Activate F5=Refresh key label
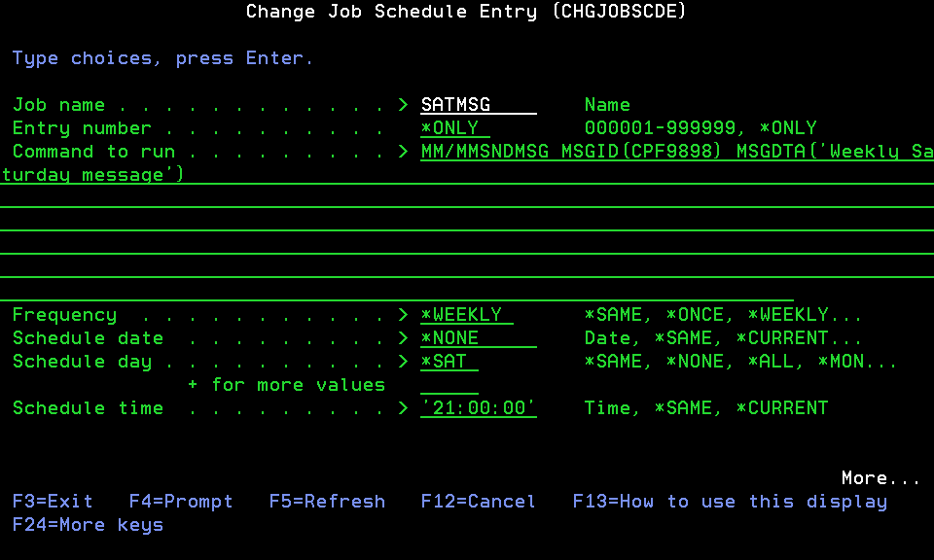Image resolution: width=934 pixels, height=560 pixels. 327,502
